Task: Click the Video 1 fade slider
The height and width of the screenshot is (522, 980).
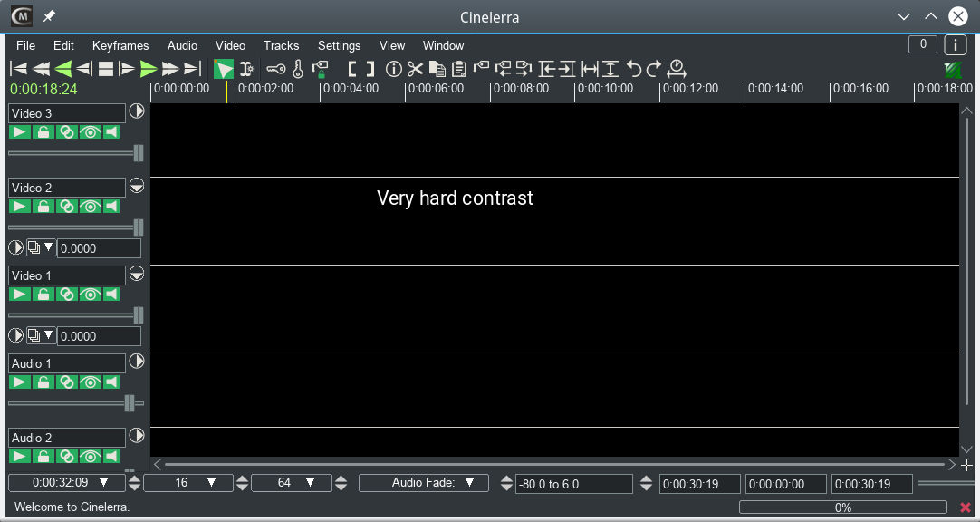Action: [x=75, y=315]
